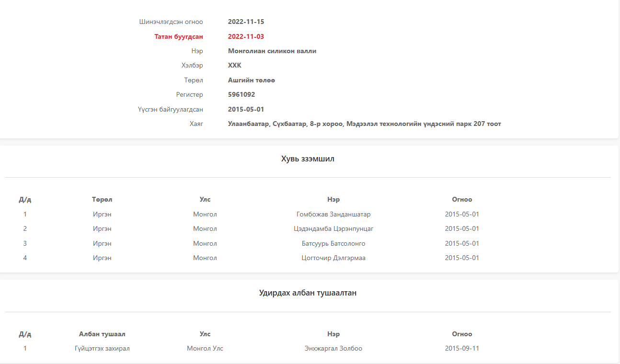Select shareholder Гомбожав Занданшатар

point(333,214)
